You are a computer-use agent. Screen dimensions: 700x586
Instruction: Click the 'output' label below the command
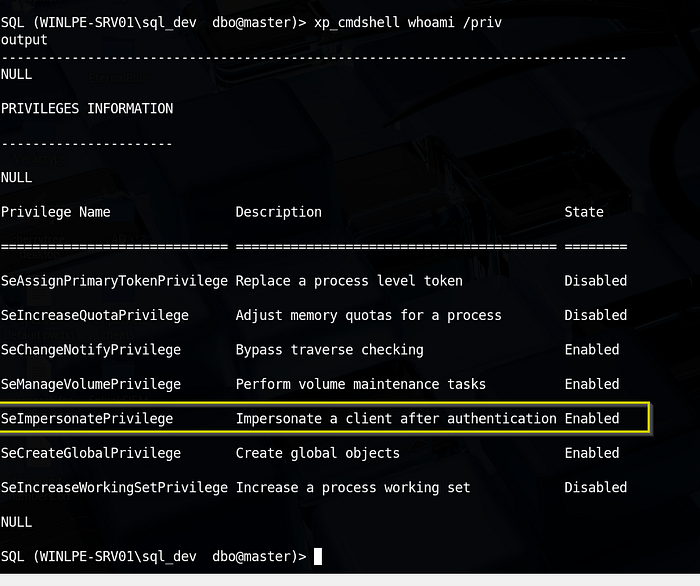(24, 40)
